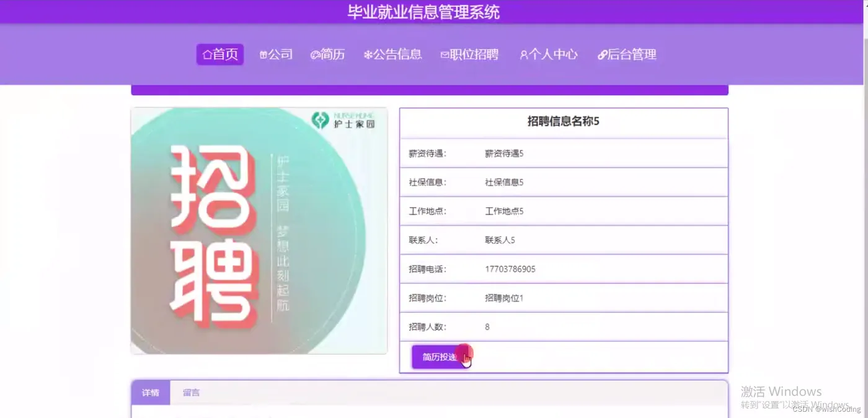This screenshot has height=418, width=868.
Task: Click the 毕业就业信息管理系统 header title
Action: 423,12
